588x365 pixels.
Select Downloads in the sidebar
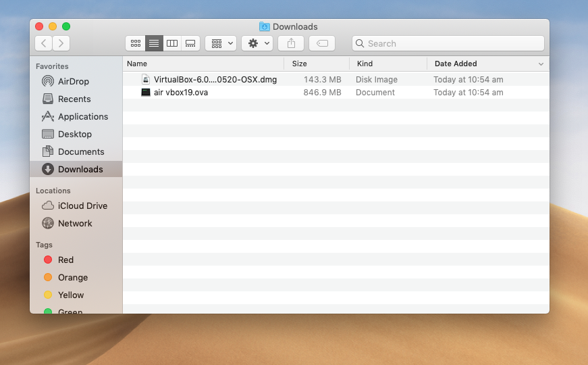(76, 169)
